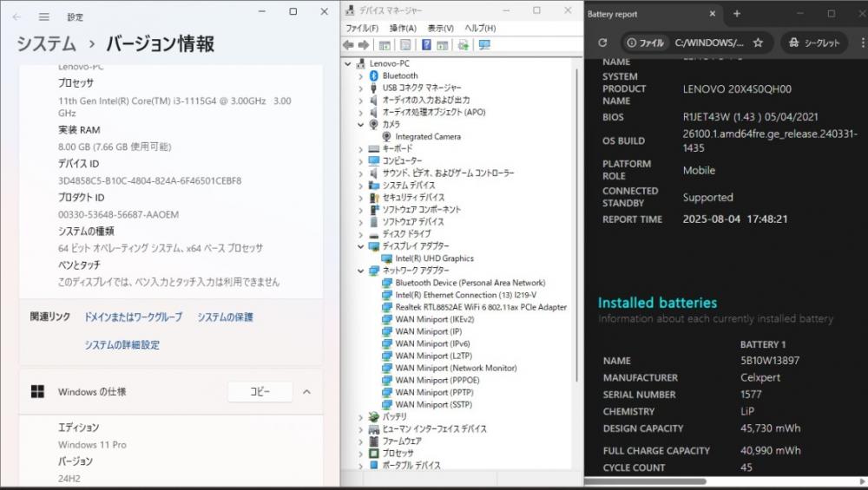868x490 pixels.
Task: Expand the キーボード category
Action: 361,149
